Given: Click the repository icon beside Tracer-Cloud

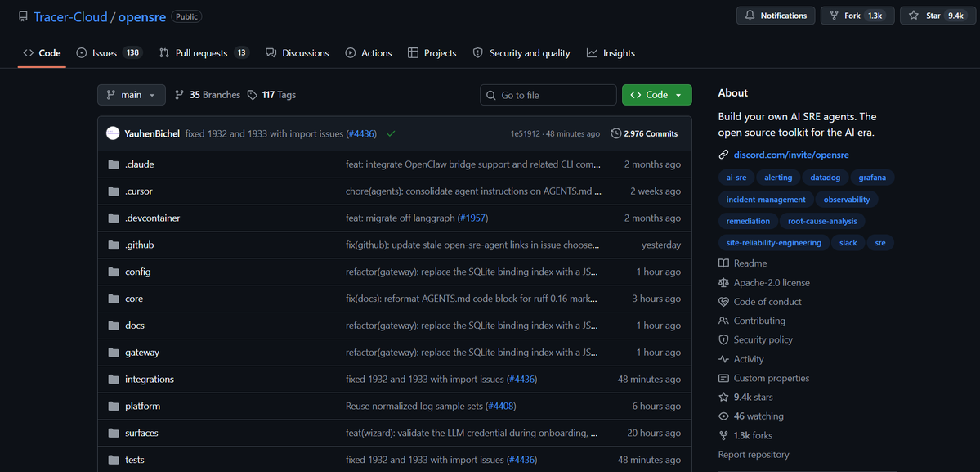Looking at the screenshot, I should click(23, 16).
